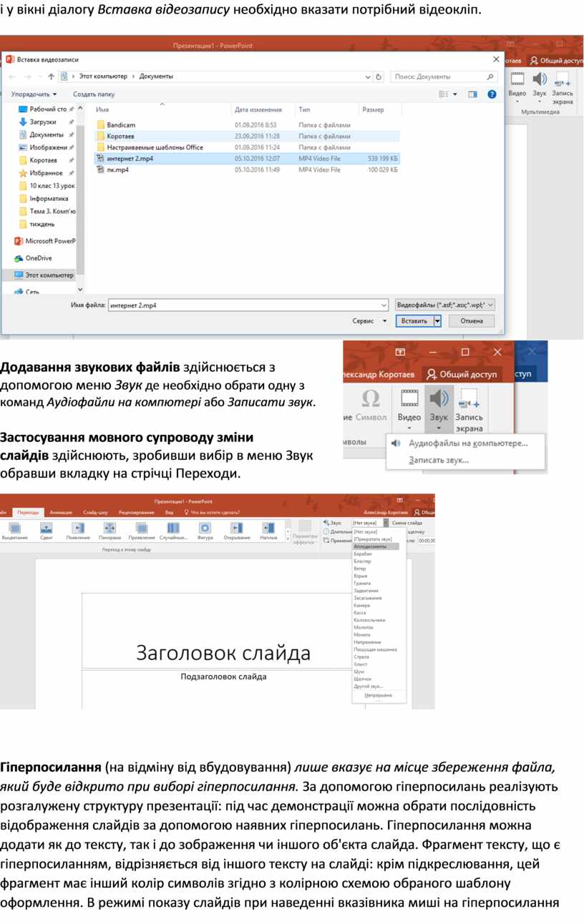Image resolution: width=584 pixels, height=924 pixels.
Task: Toggle the preview pane icon in the file dialog
Action: pos(472,94)
